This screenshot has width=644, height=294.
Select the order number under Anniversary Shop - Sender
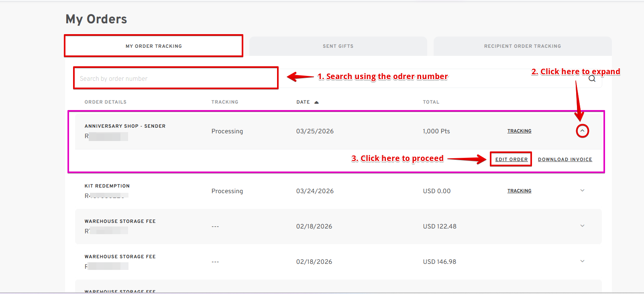[x=106, y=137]
